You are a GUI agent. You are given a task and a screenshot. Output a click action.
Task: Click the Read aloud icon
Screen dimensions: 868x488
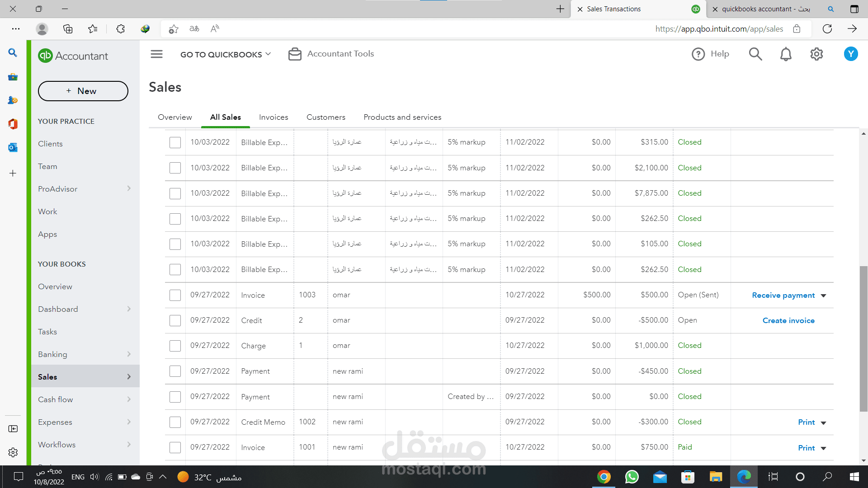215,29
